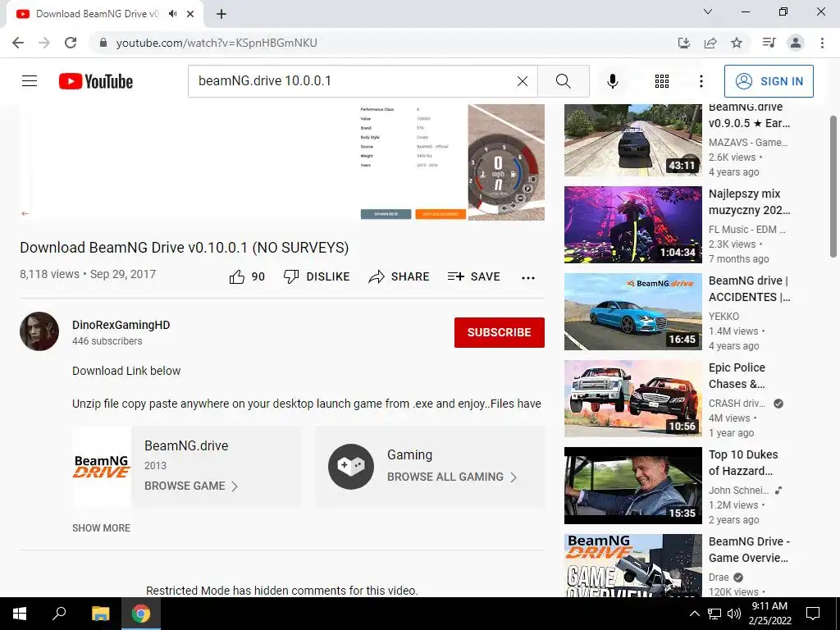Open media control icon in Chrome toolbar
This screenshot has width=840, height=630.
point(769,43)
